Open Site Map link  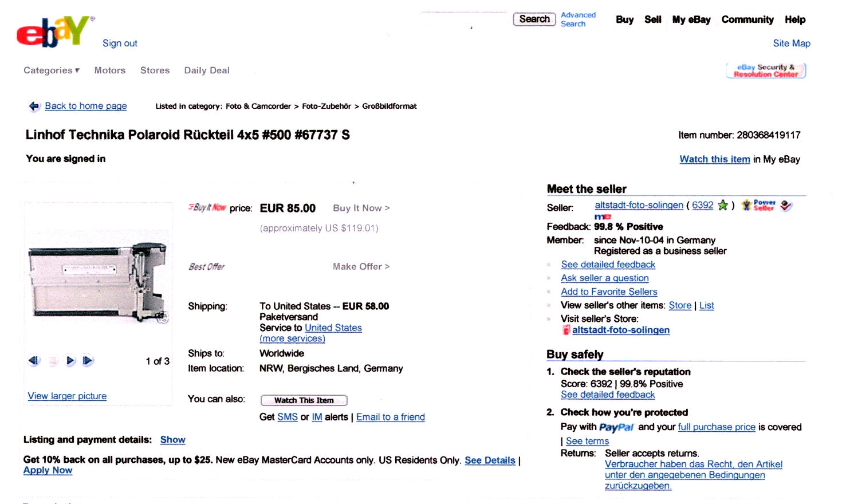pyautogui.click(x=792, y=44)
